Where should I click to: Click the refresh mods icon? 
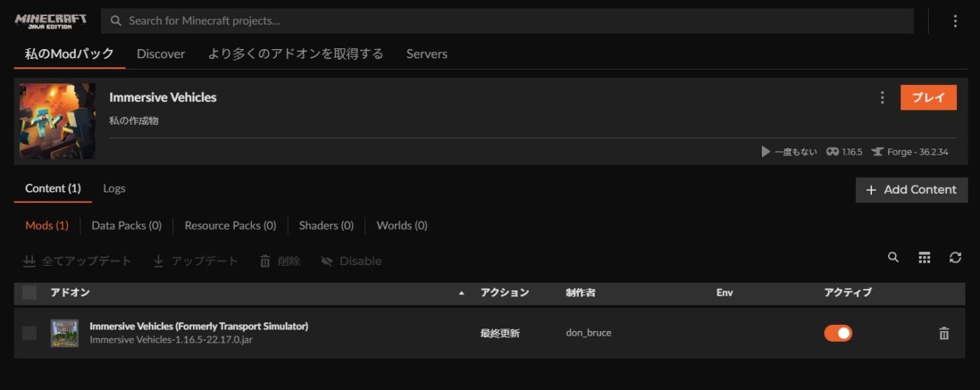click(x=955, y=257)
